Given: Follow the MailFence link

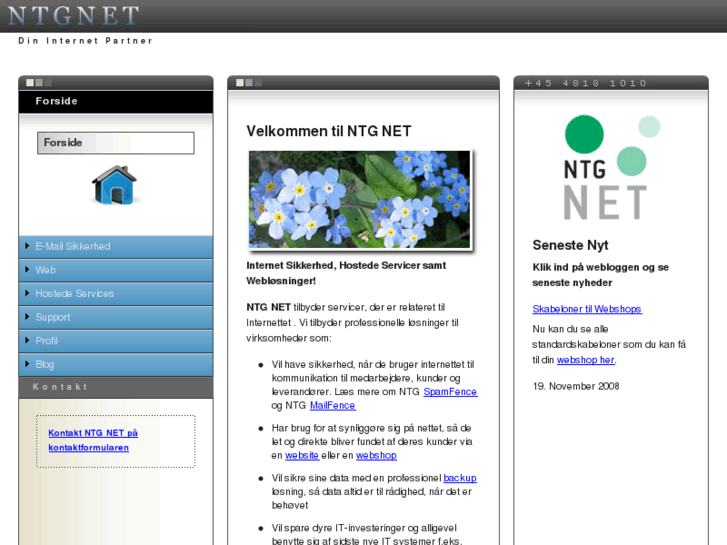Looking at the screenshot, I should [332, 405].
